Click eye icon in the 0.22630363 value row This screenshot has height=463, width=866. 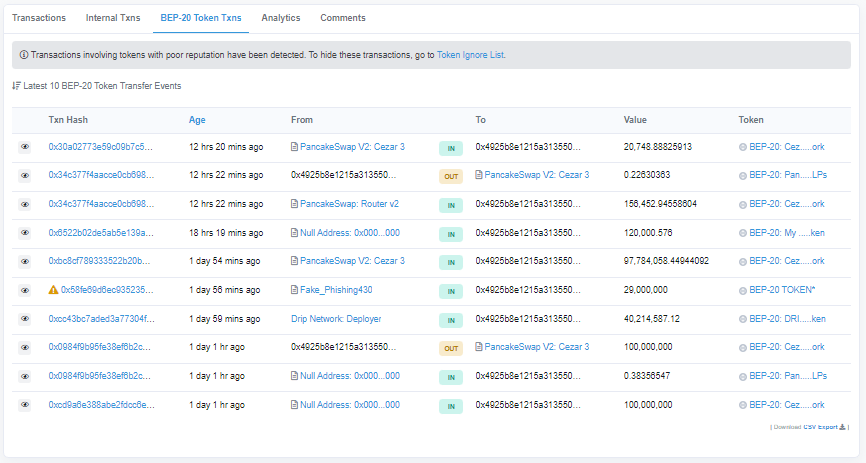click(25, 176)
